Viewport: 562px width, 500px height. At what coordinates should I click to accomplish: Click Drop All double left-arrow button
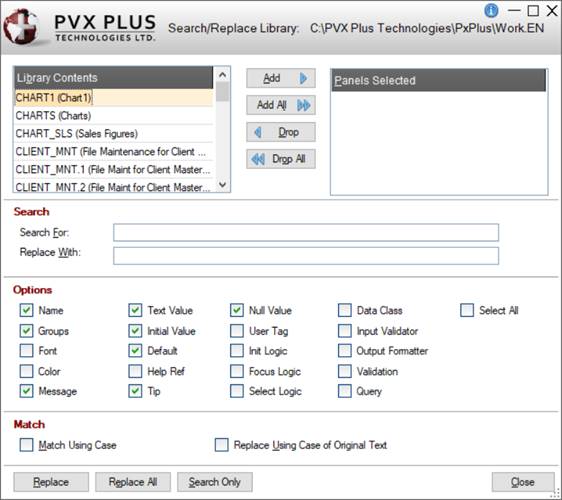pos(281,159)
